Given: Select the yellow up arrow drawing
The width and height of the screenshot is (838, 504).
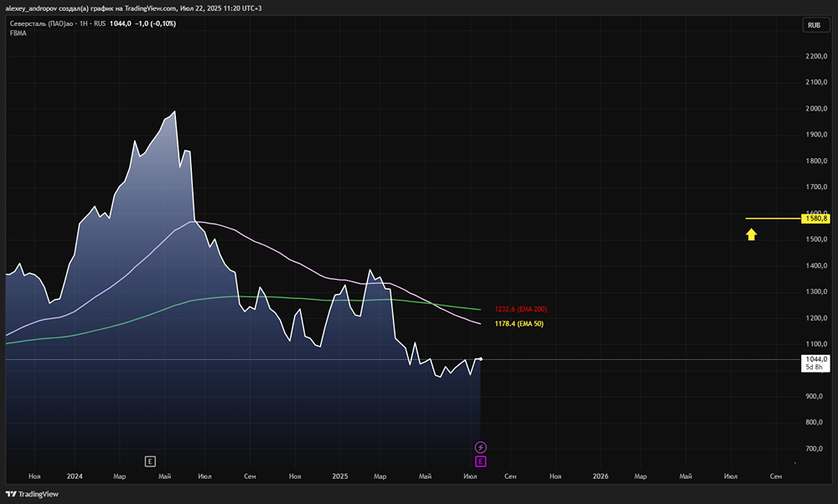Looking at the screenshot, I should (752, 234).
